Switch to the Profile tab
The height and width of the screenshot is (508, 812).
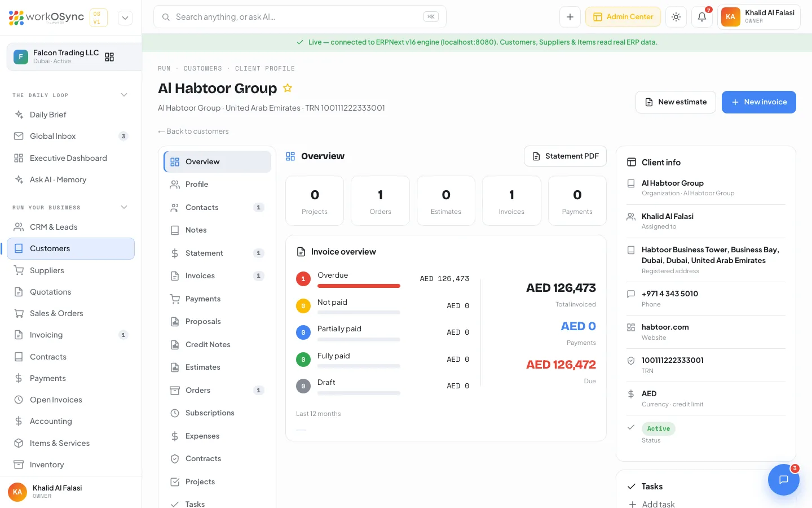point(217,184)
